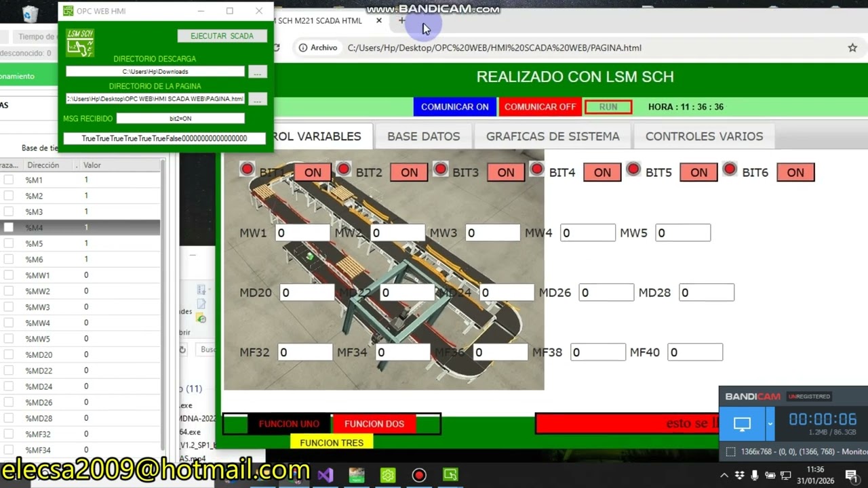Viewport: 868px width, 488px height.
Task: Show hidden tray icons chevron
Action: point(725,475)
